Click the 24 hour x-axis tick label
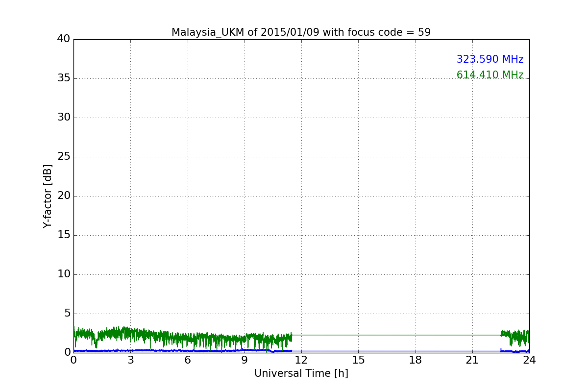The width and height of the screenshot is (588, 392). [x=529, y=360]
